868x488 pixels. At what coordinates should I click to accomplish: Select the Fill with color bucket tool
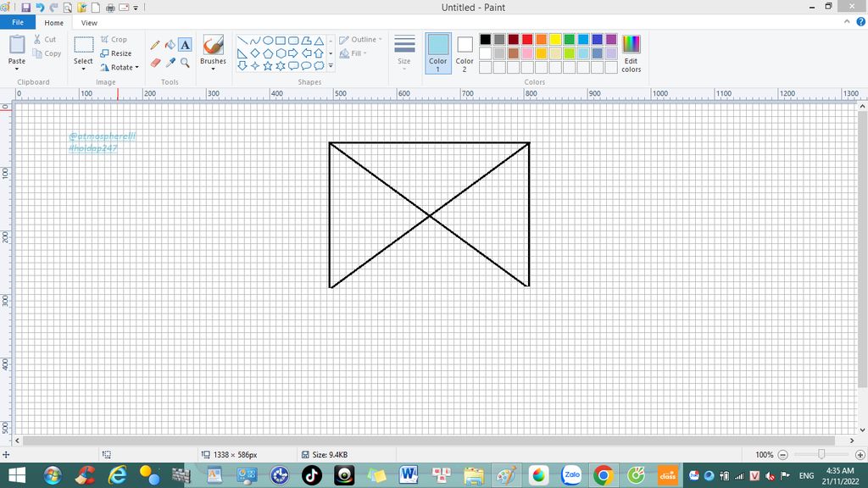[x=170, y=45]
